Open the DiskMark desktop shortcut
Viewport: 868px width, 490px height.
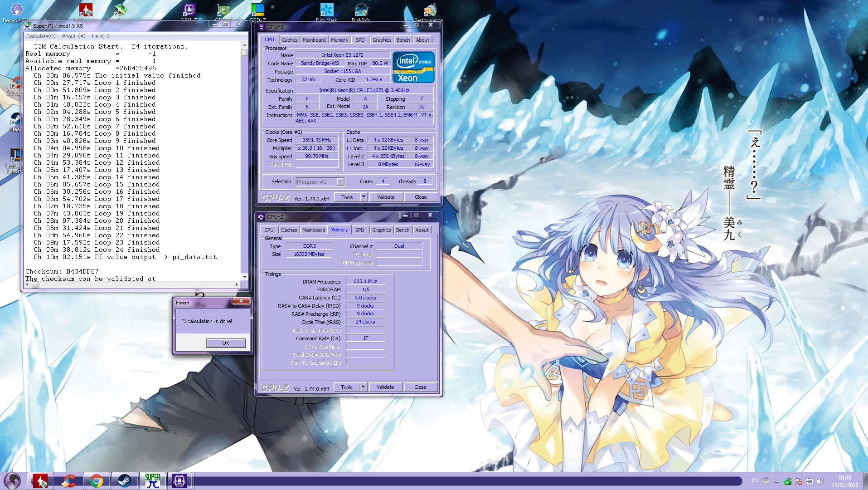pos(326,11)
